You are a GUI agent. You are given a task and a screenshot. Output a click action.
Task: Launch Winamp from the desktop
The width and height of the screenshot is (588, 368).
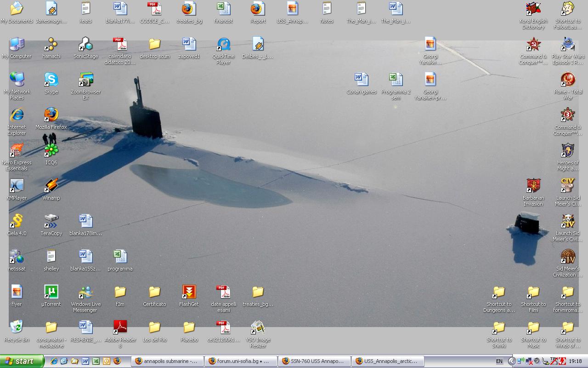point(51,186)
